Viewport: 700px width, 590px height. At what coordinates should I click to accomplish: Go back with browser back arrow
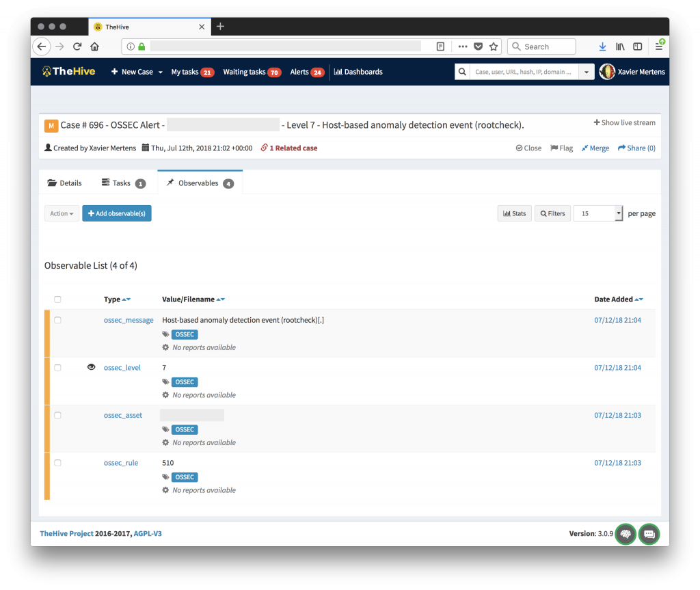42,46
